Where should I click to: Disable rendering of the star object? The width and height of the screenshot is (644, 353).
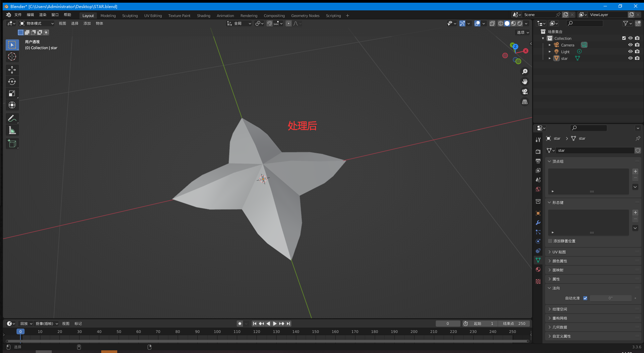coord(637,58)
